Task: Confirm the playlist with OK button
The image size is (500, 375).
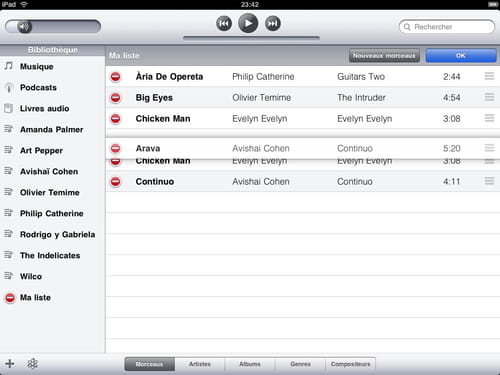Action: pos(461,56)
